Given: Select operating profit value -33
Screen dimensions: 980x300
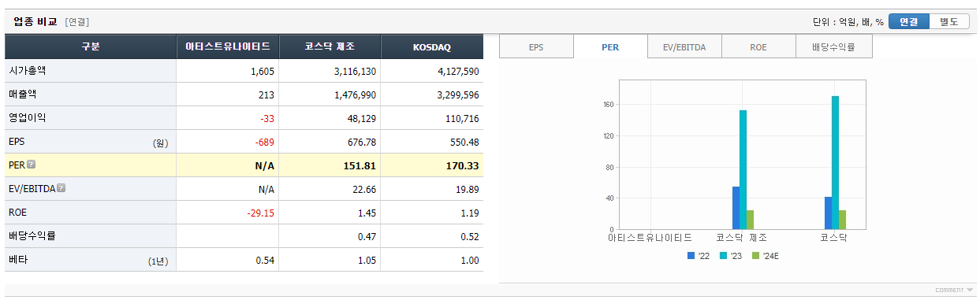Looking at the screenshot, I should [267, 119].
